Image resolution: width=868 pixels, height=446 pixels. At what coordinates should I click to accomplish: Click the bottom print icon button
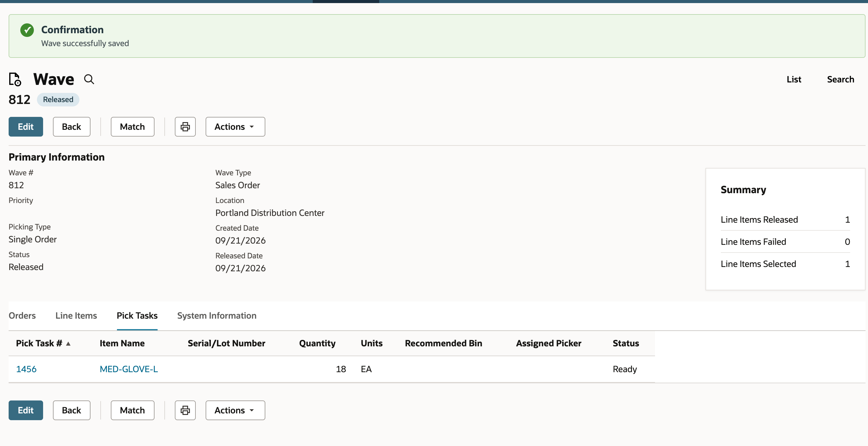pos(185,410)
